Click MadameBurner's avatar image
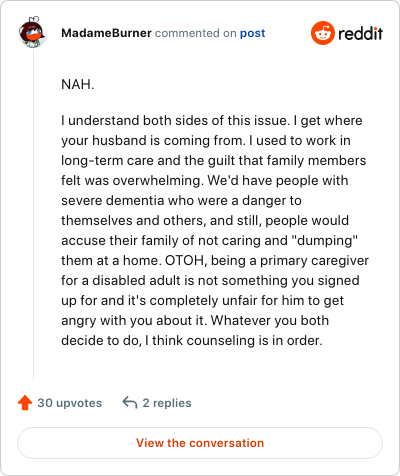400x476 pixels. [x=33, y=33]
